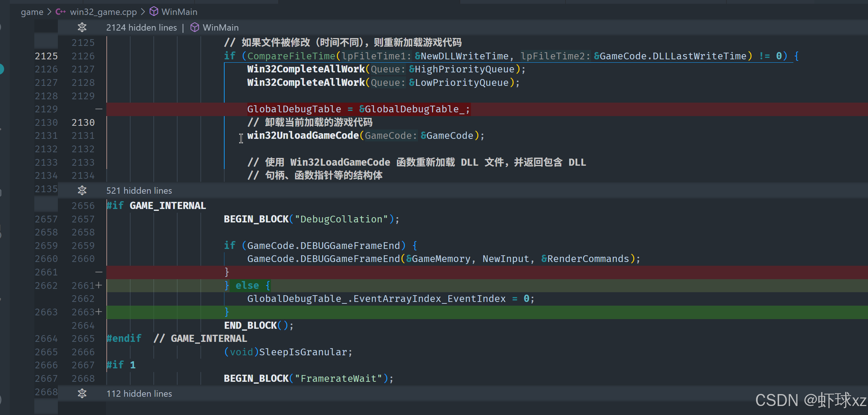
Task: Click the minus marker at deleted line 2661
Action: tap(99, 272)
